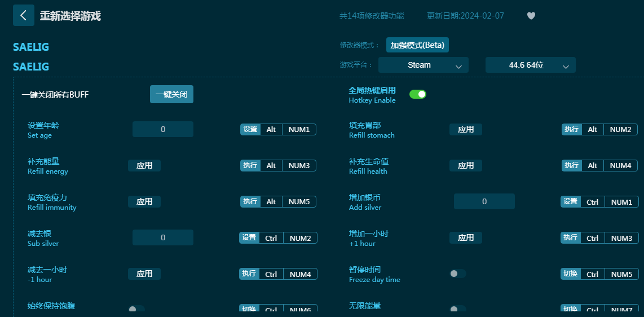Expand the 44.6 64位 version dropdown
This screenshot has height=317, width=644.
(530, 65)
